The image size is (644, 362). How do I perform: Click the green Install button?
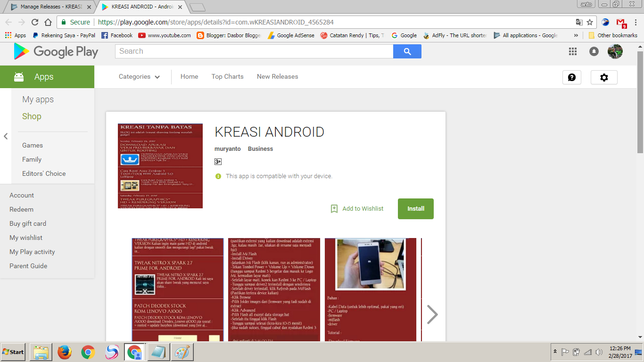416,209
